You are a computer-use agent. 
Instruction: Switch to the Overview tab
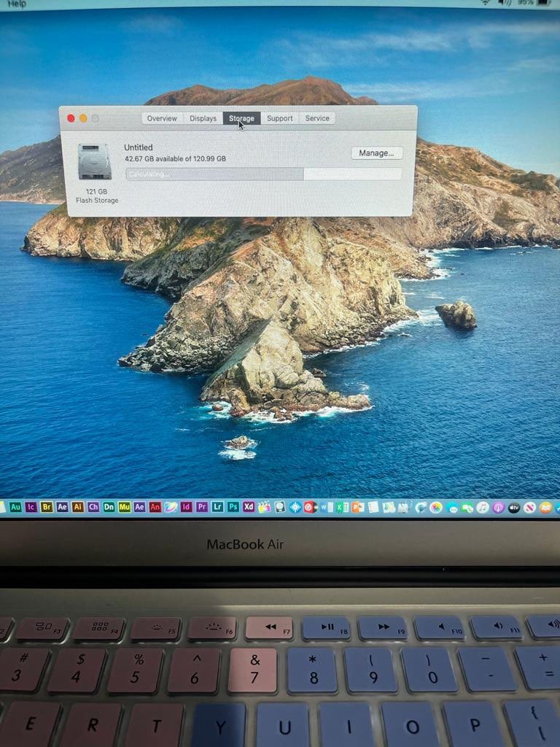click(x=162, y=118)
